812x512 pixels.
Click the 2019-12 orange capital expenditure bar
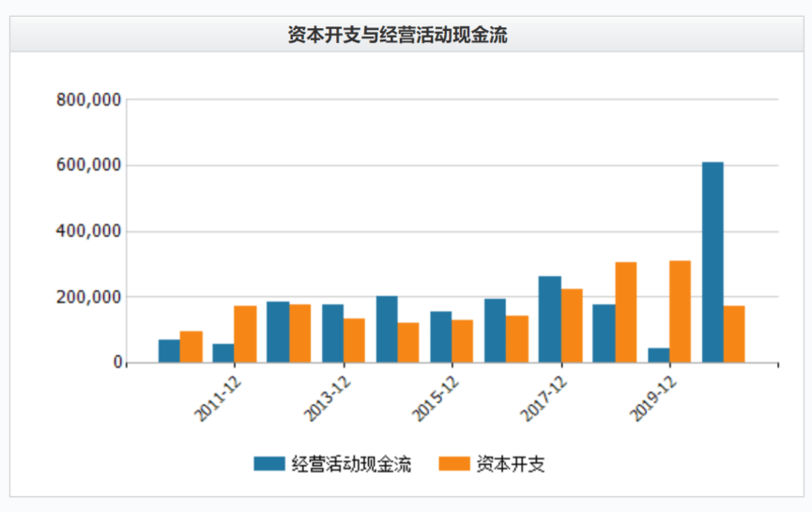pyautogui.click(x=680, y=312)
